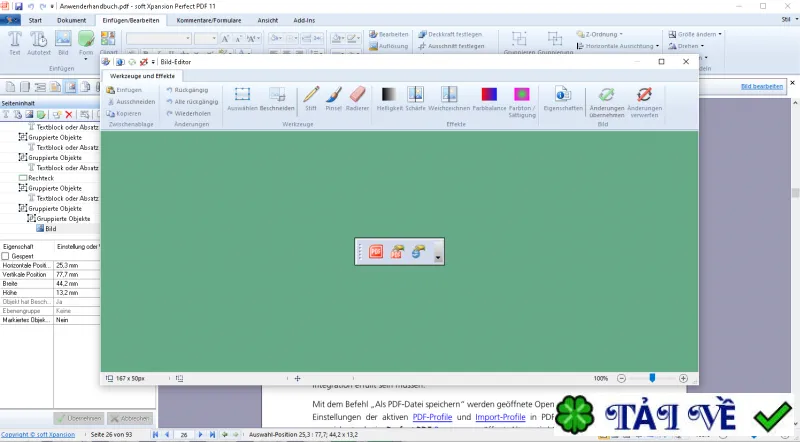Open Z-Ordnung dropdown
800x442 pixels.
599,34
